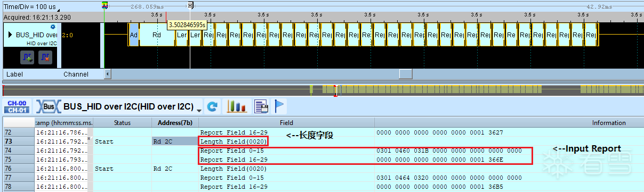Click information value ending 36B5
Screen dimensions: 644x192
(x=439, y=187)
